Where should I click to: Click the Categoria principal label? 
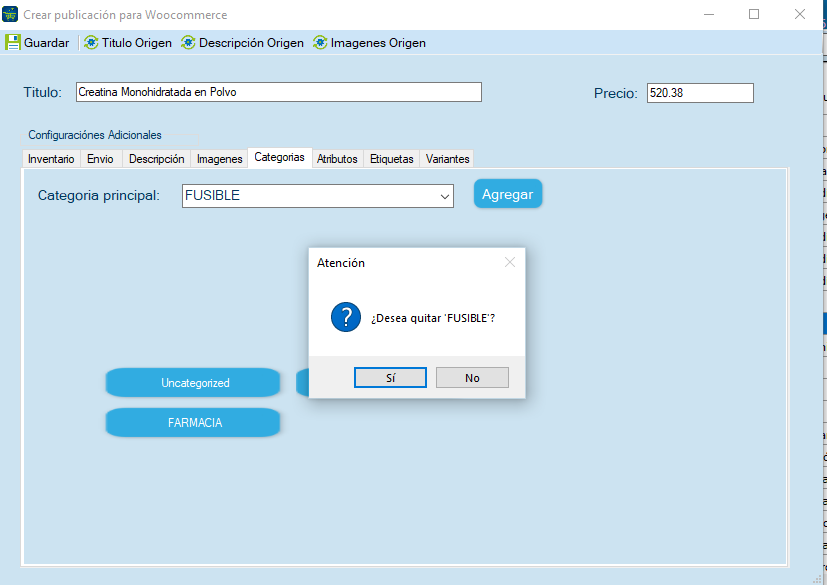point(99,195)
